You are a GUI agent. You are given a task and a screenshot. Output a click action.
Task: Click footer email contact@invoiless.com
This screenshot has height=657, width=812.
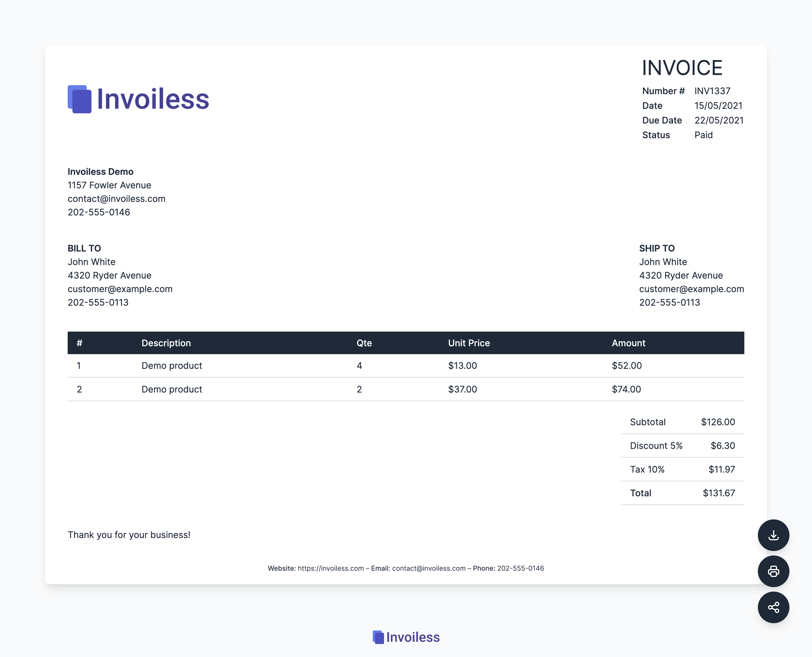click(429, 568)
